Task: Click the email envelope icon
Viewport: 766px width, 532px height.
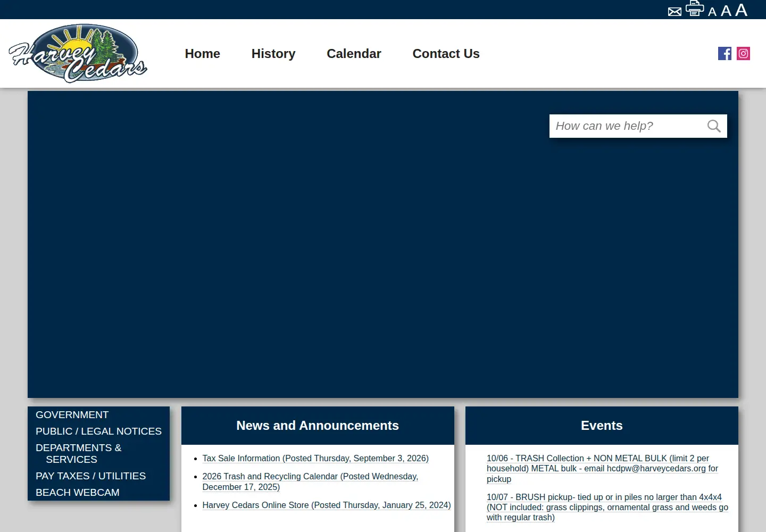Action: pos(675,12)
